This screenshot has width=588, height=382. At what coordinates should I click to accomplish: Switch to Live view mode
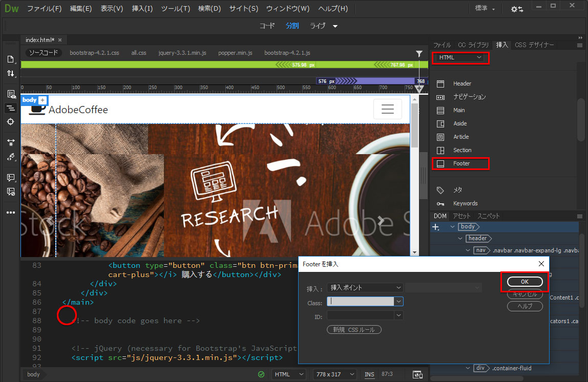click(x=318, y=26)
